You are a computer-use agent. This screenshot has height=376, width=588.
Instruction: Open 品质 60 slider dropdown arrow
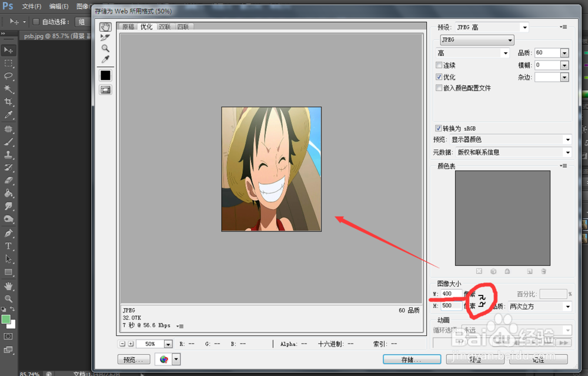[x=564, y=53]
